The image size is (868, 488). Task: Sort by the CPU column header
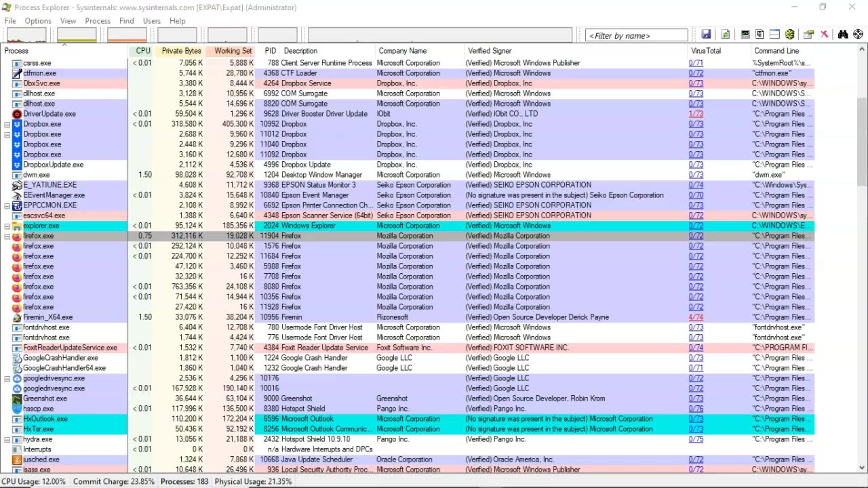click(141, 51)
